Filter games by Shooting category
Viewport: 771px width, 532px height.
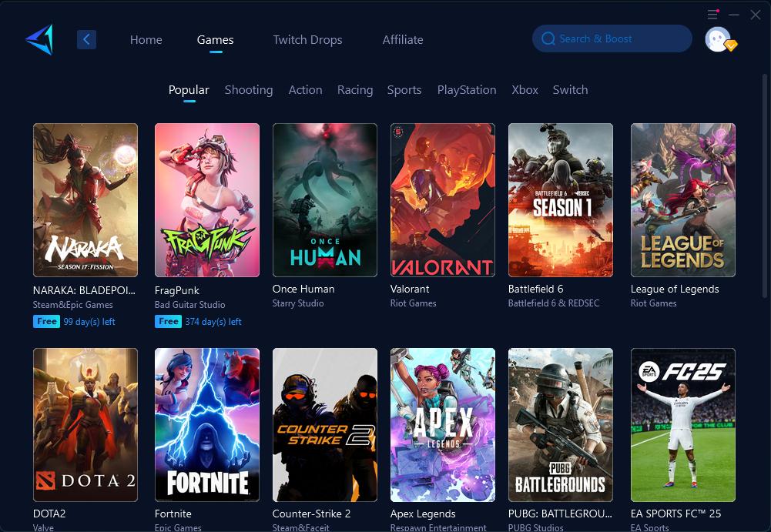click(x=248, y=90)
